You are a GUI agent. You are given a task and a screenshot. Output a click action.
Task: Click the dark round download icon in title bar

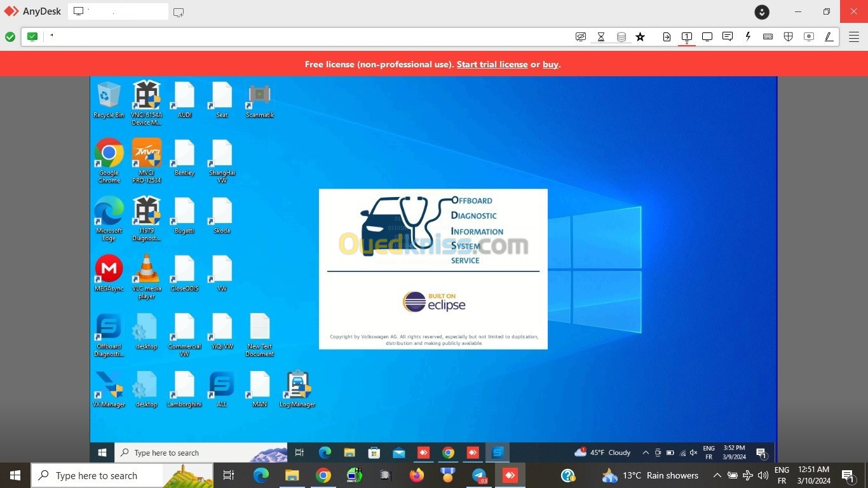tap(762, 11)
